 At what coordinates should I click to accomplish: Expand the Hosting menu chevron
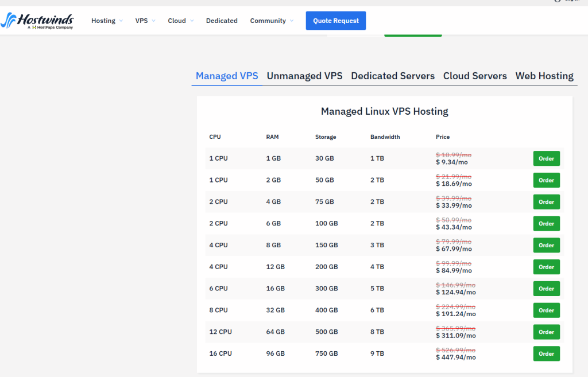pyautogui.click(x=121, y=21)
